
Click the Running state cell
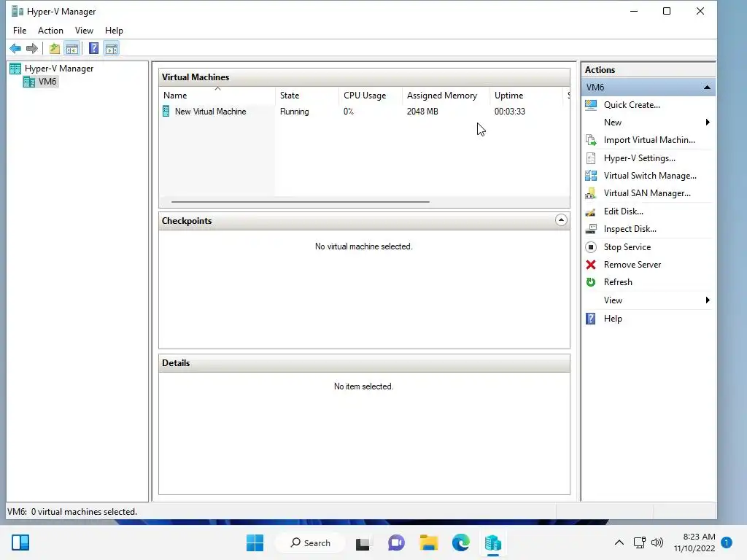point(295,112)
